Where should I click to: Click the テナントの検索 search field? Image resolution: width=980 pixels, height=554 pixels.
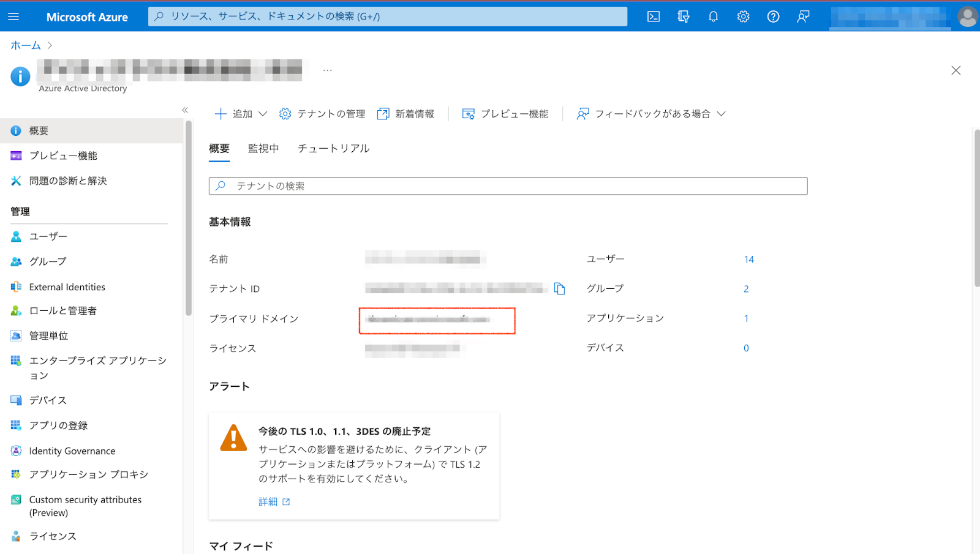point(508,186)
